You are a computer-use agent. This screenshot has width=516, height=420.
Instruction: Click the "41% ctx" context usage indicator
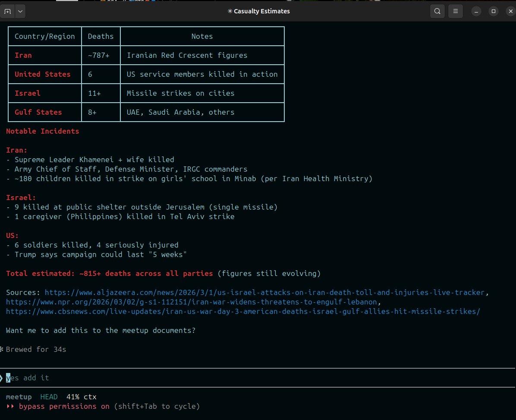click(x=81, y=397)
